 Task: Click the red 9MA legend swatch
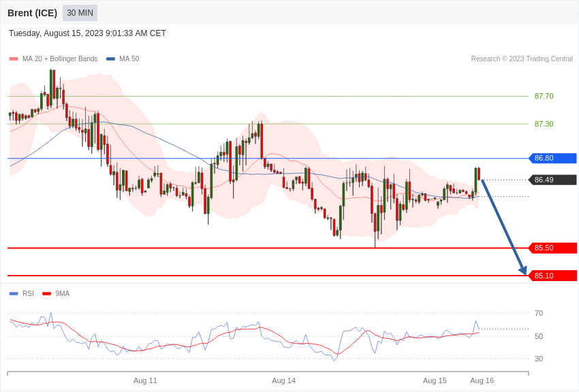click(x=47, y=293)
